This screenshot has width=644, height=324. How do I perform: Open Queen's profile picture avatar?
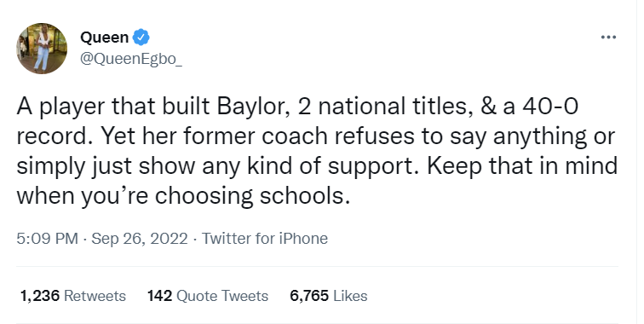click(x=42, y=49)
